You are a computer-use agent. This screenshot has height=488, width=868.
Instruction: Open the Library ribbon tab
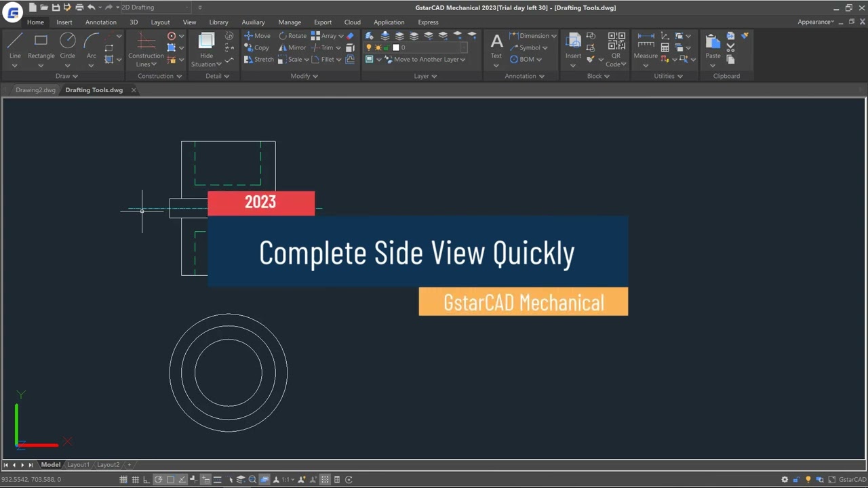[x=218, y=22]
